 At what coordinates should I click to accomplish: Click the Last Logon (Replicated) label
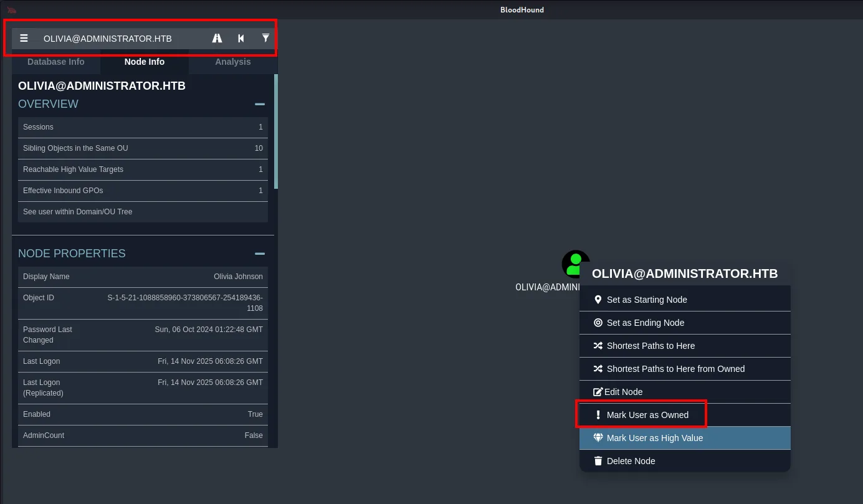coord(43,388)
